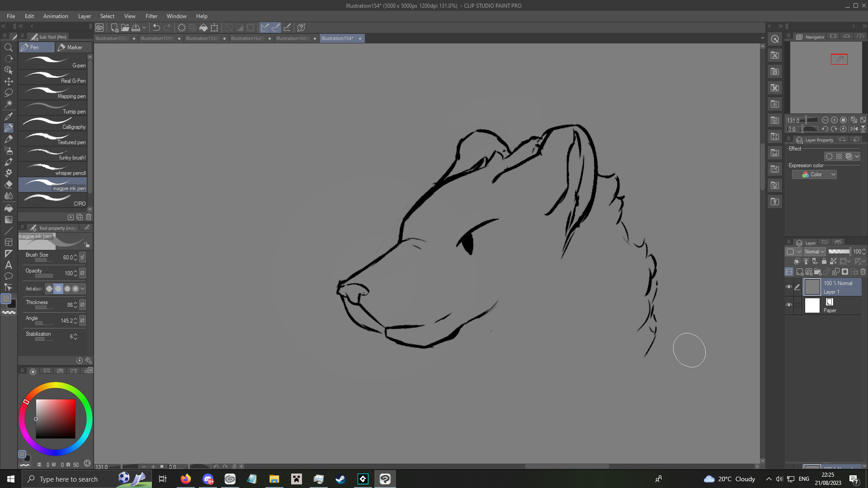Screen dimensions: 868x488
Task: Open the Normal blending mode dropdown
Action: coord(815,252)
